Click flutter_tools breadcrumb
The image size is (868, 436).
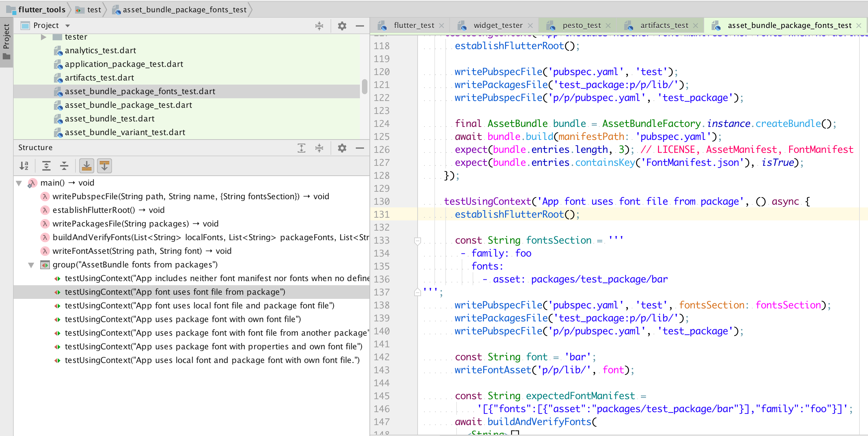[x=36, y=10]
